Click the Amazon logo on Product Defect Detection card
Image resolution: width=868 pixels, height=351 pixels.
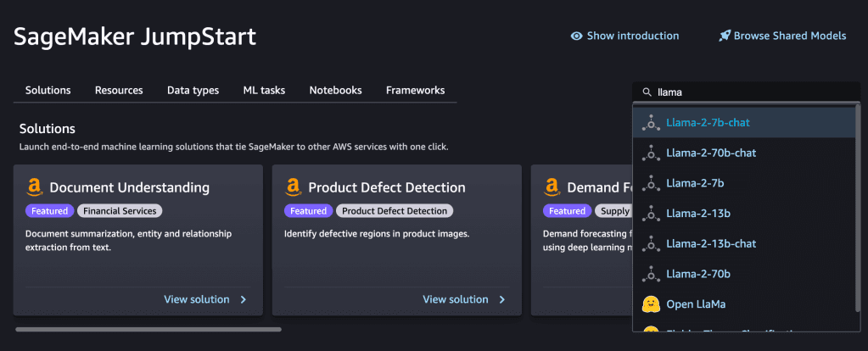click(x=294, y=187)
